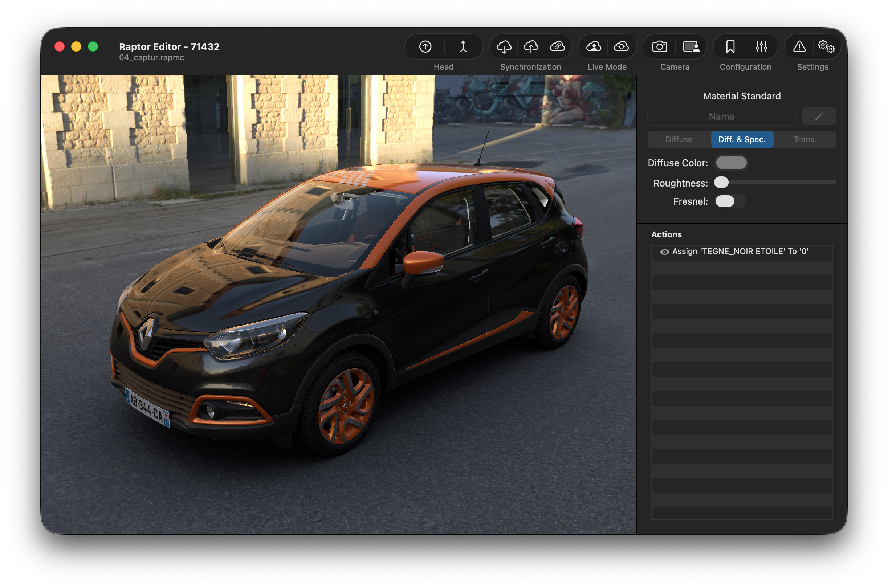Toggle the Fresnel switch

[729, 201]
